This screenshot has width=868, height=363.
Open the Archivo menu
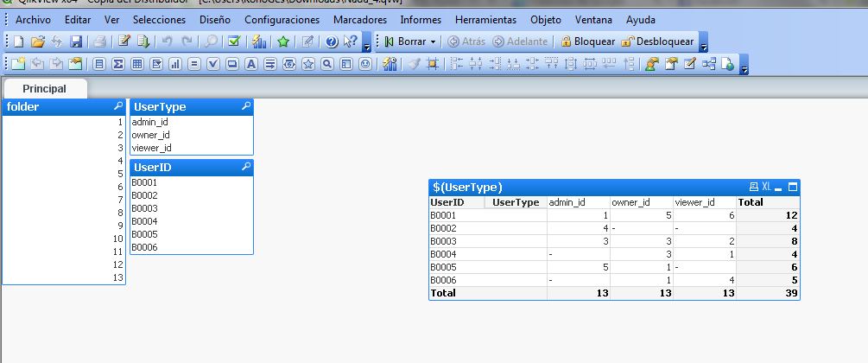(33, 20)
